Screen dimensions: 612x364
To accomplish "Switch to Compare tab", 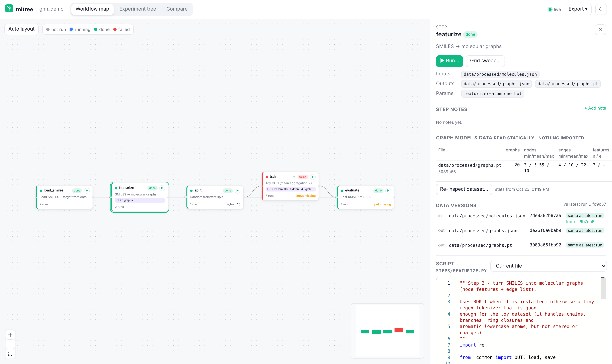I will click(x=177, y=9).
